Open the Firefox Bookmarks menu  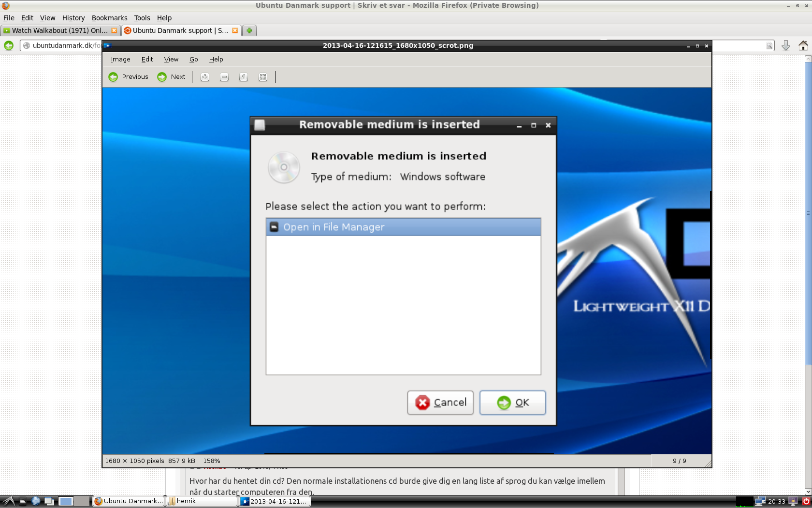[x=110, y=18]
